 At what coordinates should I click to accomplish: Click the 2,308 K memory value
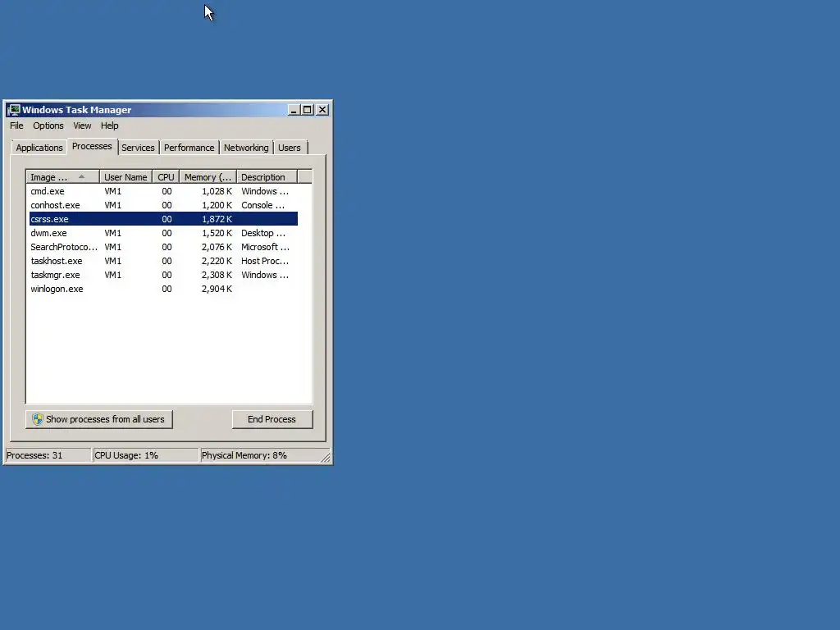[217, 275]
